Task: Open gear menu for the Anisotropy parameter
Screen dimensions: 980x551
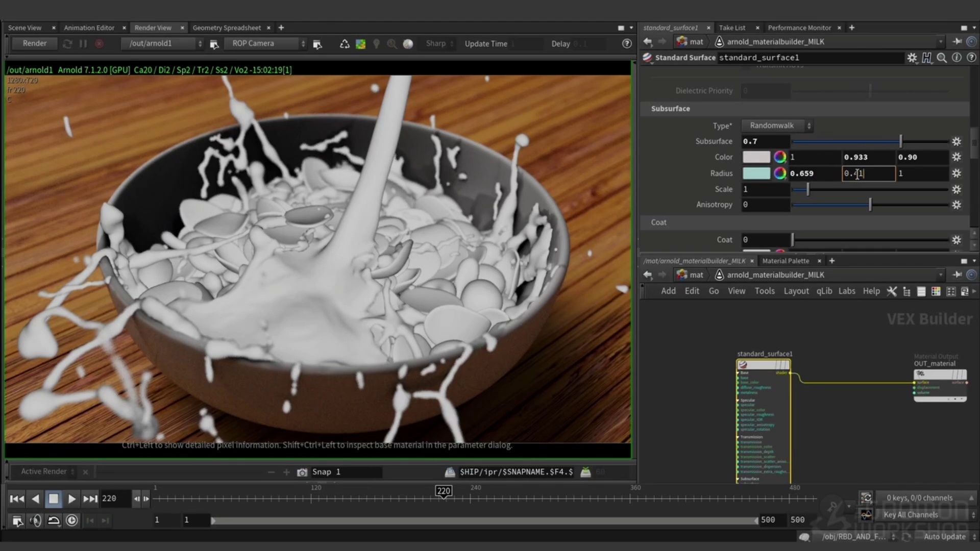Action: click(957, 205)
